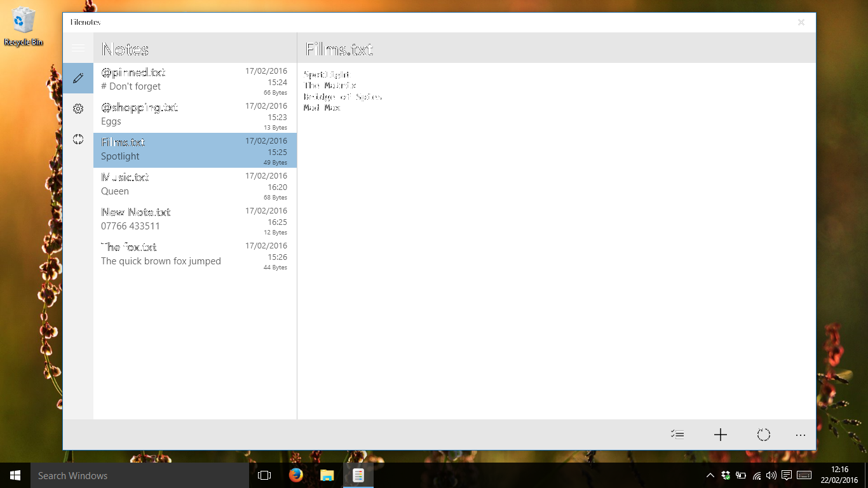
Task: Open settings via the sidebar gear icon
Action: 78,109
